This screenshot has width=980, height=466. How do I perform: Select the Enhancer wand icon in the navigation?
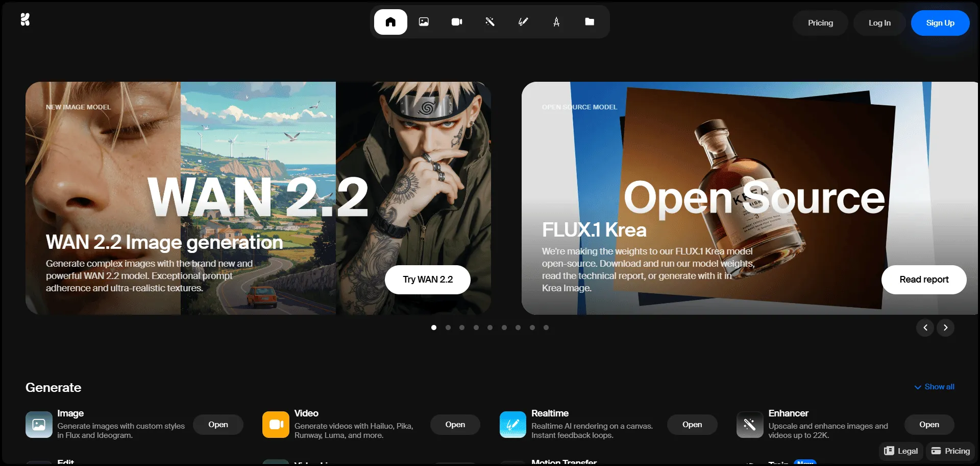[x=490, y=22]
